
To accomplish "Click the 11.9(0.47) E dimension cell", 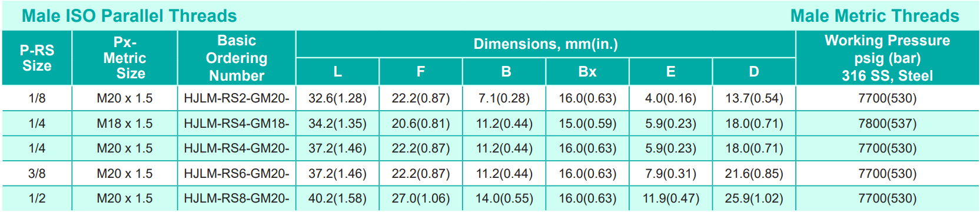I will point(671,198).
